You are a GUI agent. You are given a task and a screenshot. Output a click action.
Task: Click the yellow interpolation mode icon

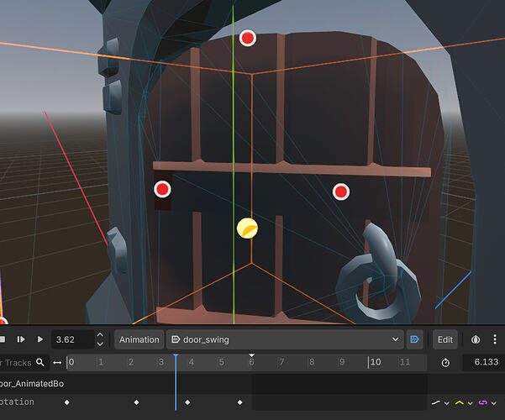(x=460, y=402)
